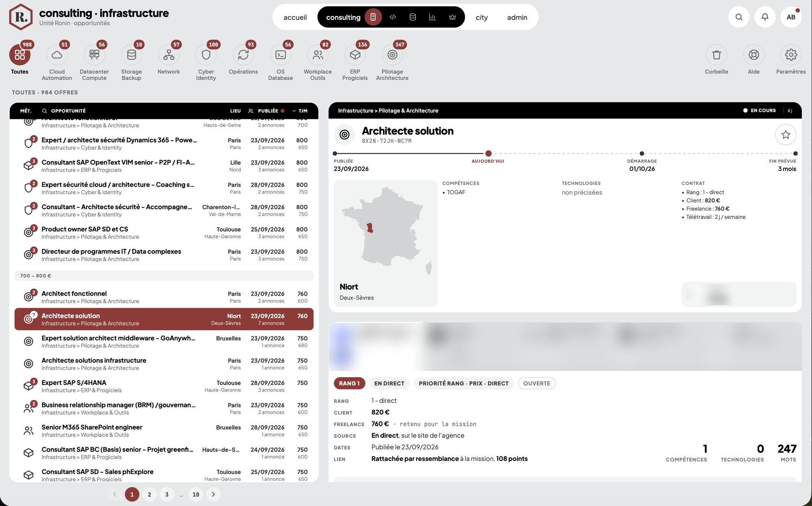Image resolution: width=812 pixels, height=506 pixels.
Task: Go to page 2 of the offers
Action: [x=149, y=494]
